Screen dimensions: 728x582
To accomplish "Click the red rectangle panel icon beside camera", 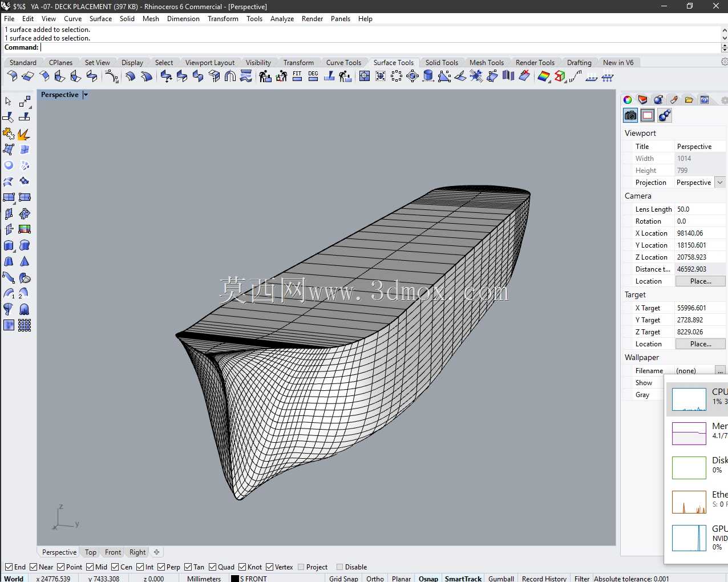I will click(648, 116).
